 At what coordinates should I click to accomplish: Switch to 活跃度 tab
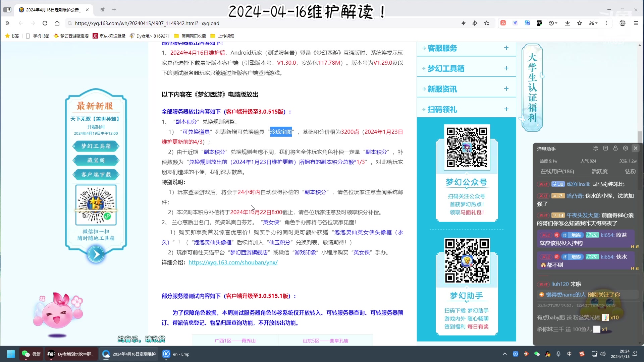(599, 171)
